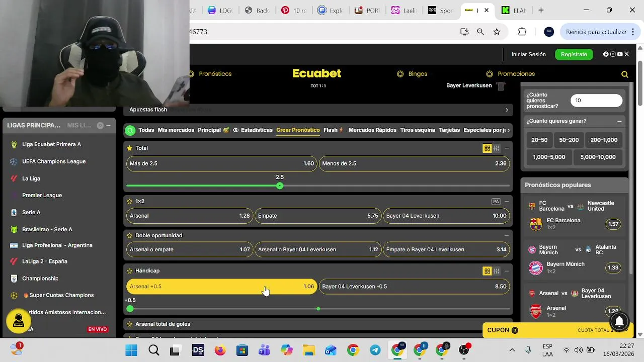This screenshot has height=362, width=644.
Task: Switch Total market to grid view
Action: pos(487,148)
